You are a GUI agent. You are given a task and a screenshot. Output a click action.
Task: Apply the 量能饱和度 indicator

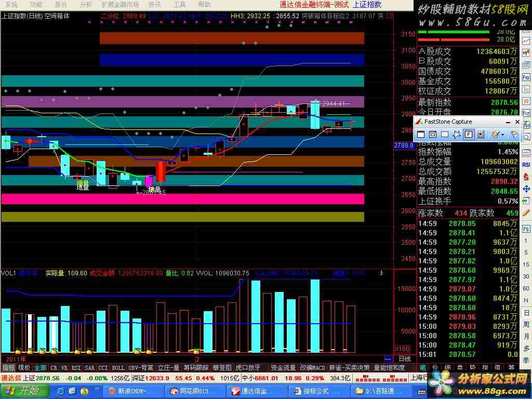point(390,367)
